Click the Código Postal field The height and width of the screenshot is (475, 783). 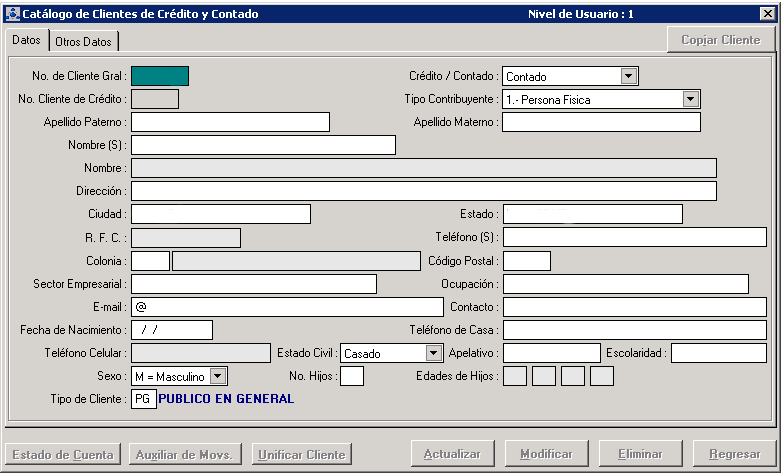coord(527,261)
